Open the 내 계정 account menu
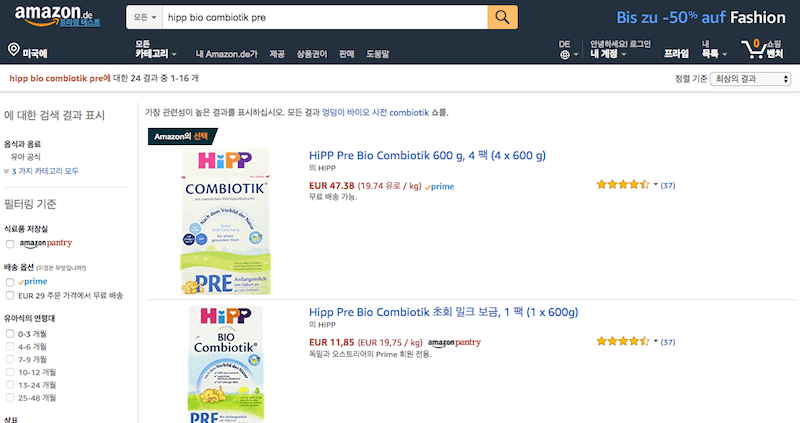Image resolution: width=800 pixels, height=423 pixels. tap(608, 54)
